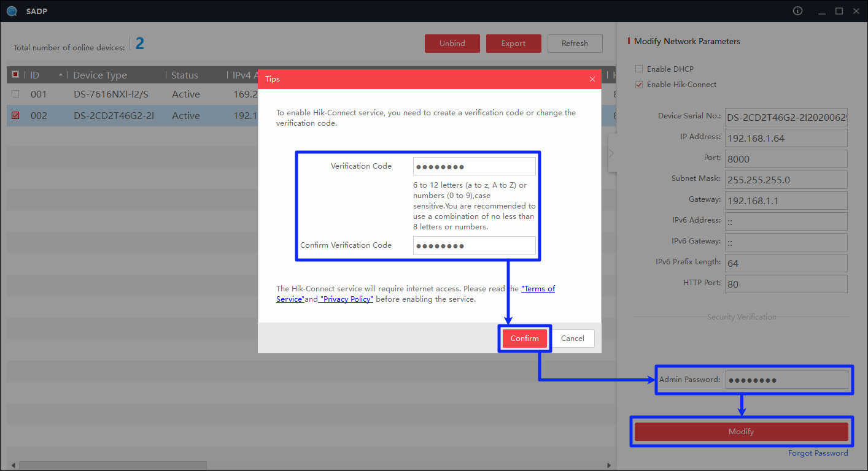Click the IPv6 Gateway field
The image size is (868, 471).
(x=786, y=242)
